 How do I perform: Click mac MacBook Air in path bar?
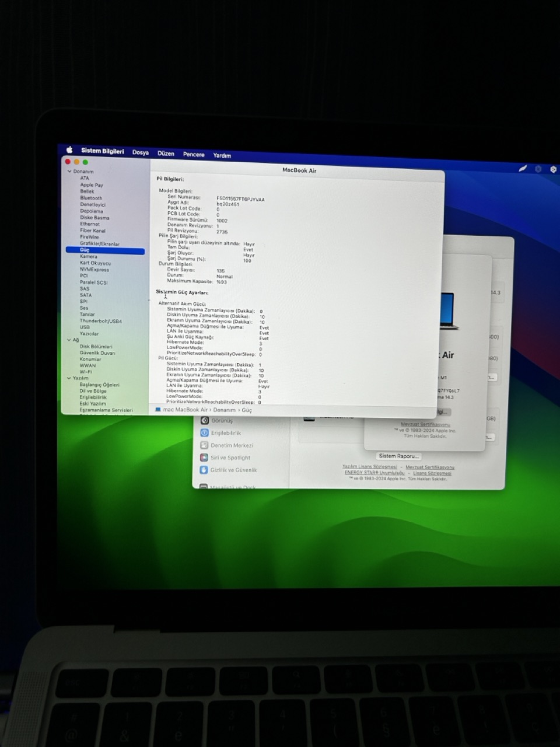coord(185,410)
